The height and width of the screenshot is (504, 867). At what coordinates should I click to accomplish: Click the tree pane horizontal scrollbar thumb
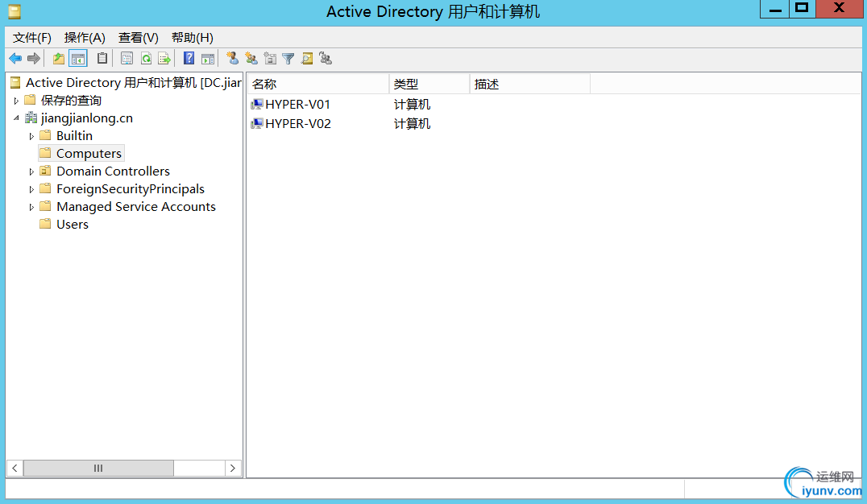point(98,468)
